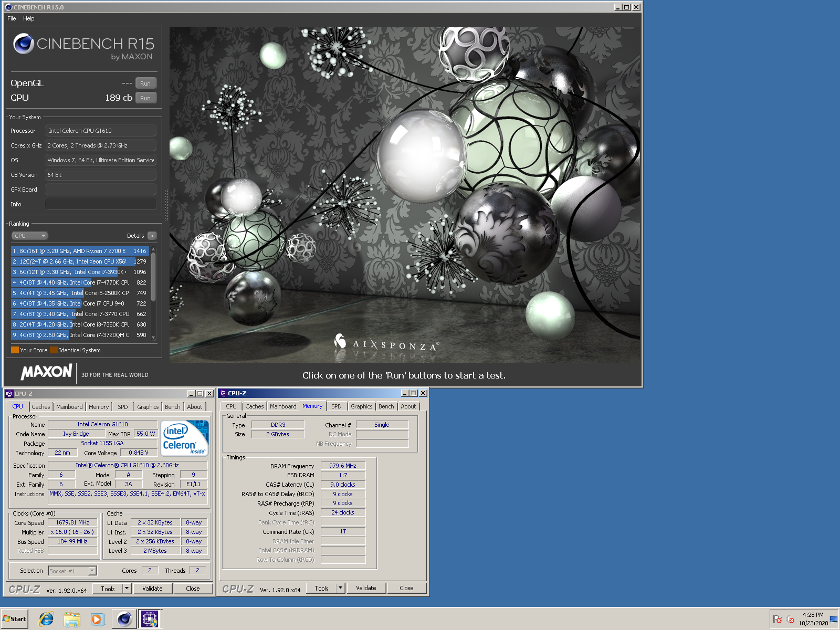Click the Core Speed 1679.81 MHz value

click(x=72, y=522)
